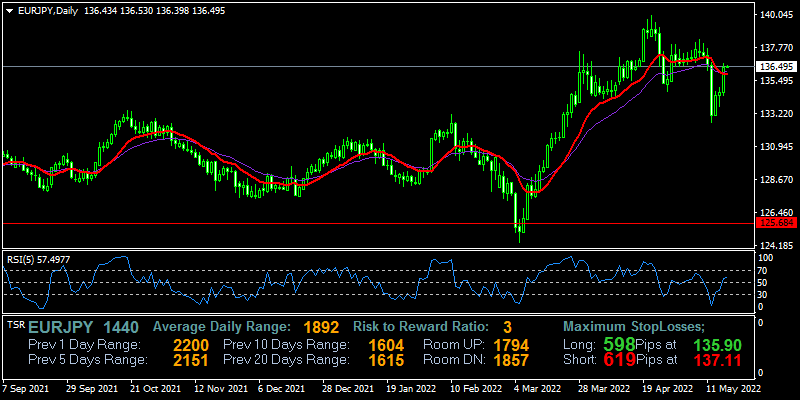Click the Prev 5 Days Range value 2151
Viewport: 800px width, 400px height.
pos(191,361)
